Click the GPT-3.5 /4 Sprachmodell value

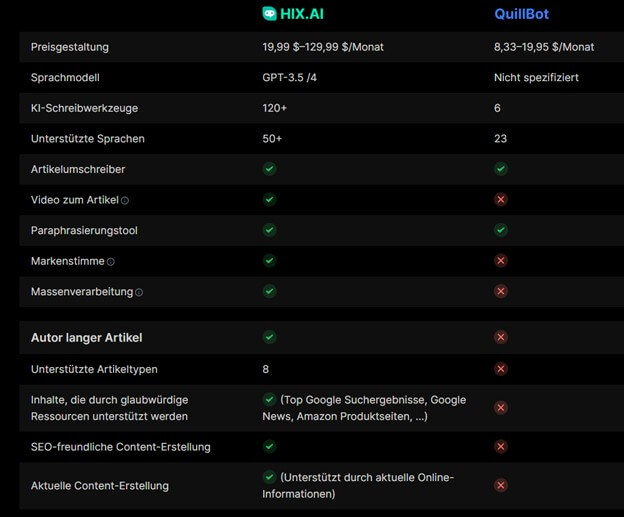pyautogui.click(x=289, y=78)
